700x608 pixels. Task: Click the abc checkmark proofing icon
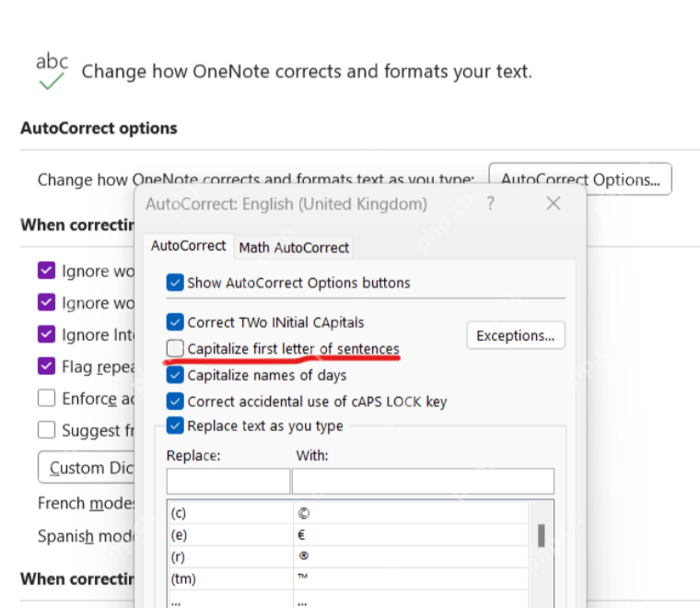(52, 71)
